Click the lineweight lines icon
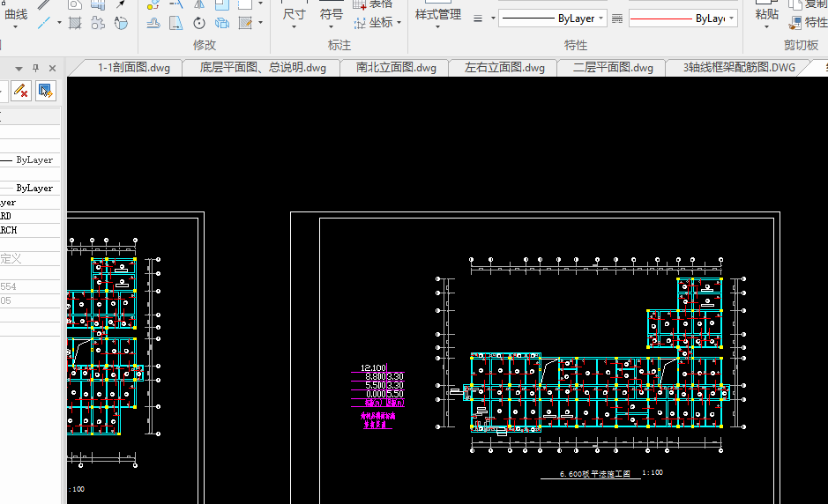Viewport: 828px width, 504px height. click(478, 19)
